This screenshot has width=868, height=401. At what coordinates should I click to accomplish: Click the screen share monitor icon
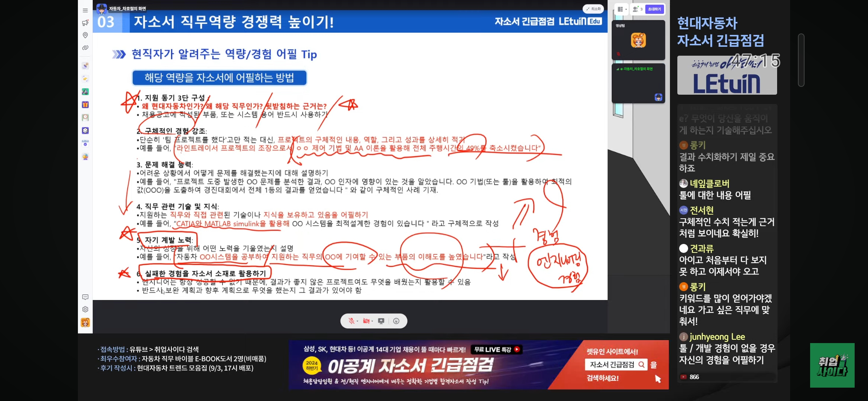[381, 321]
